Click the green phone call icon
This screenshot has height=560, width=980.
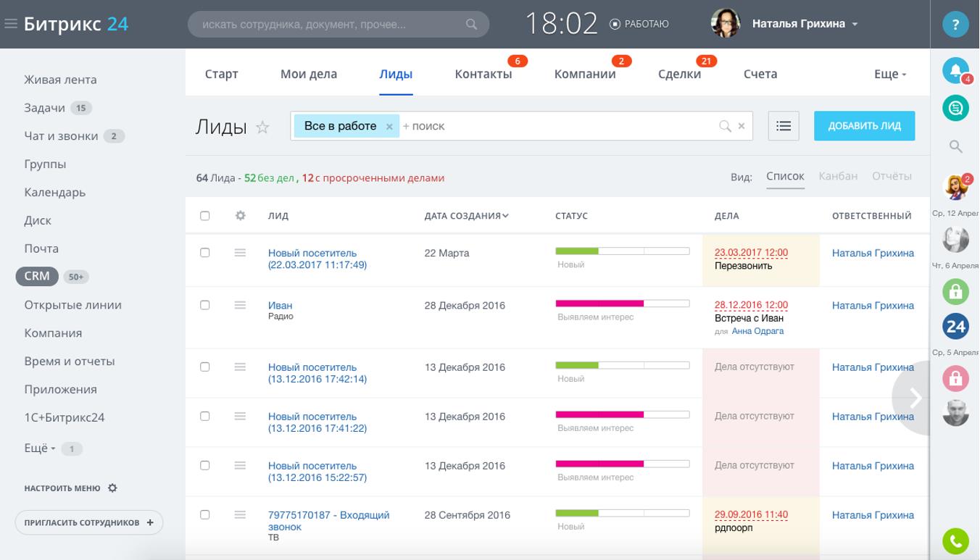955,540
